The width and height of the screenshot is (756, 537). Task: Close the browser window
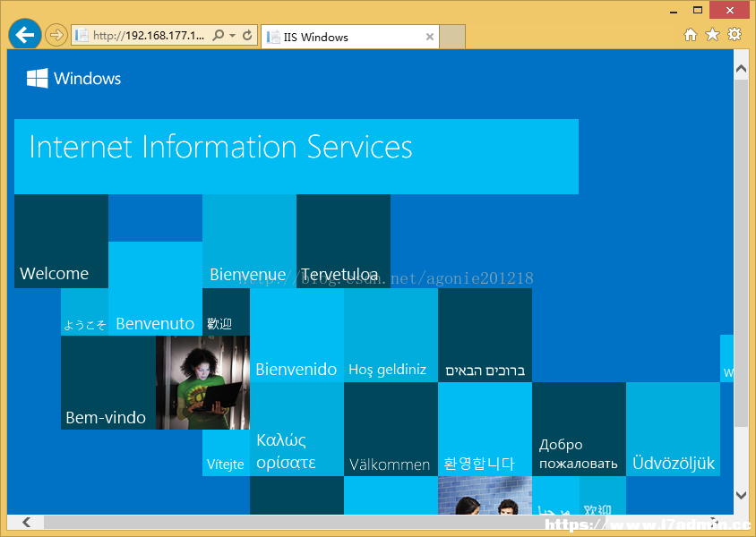click(729, 10)
